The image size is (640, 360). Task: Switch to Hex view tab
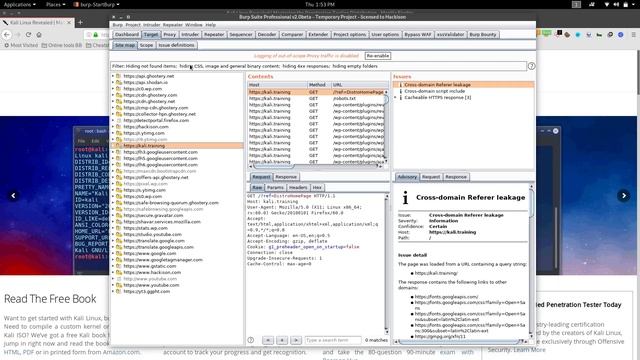317,188
